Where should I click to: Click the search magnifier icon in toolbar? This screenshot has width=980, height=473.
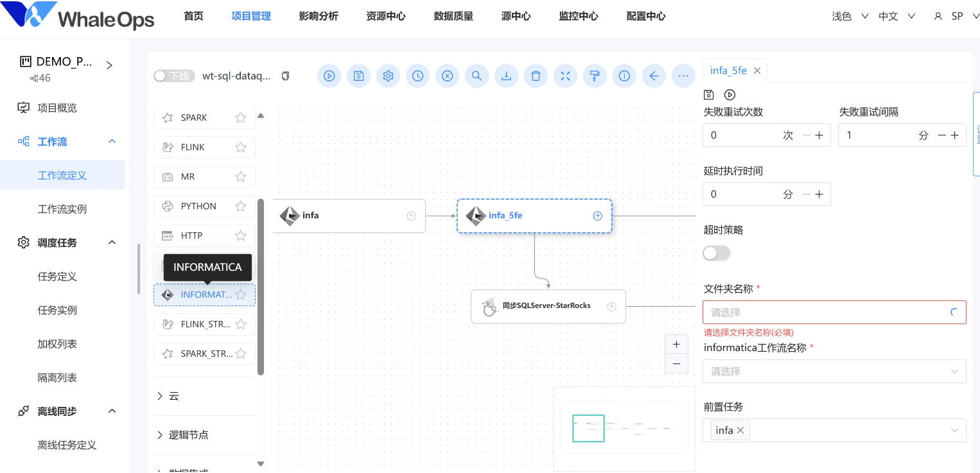[x=477, y=76]
